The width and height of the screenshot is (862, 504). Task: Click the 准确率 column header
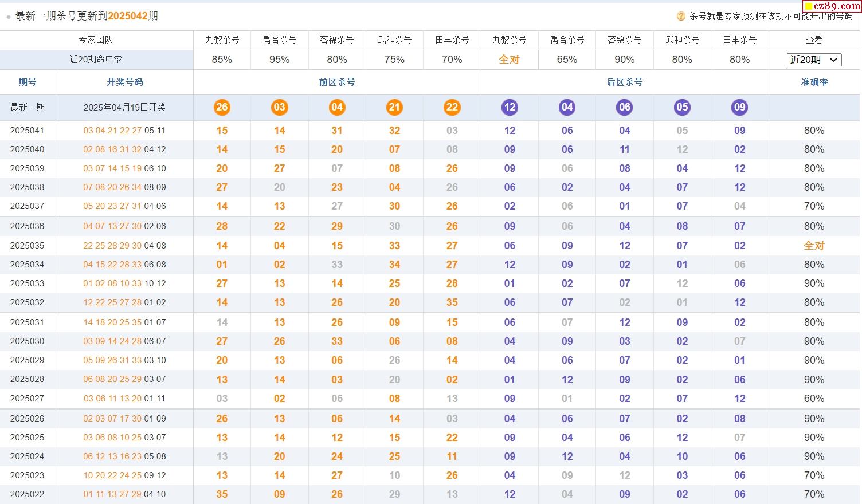pyautogui.click(x=814, y=82)
